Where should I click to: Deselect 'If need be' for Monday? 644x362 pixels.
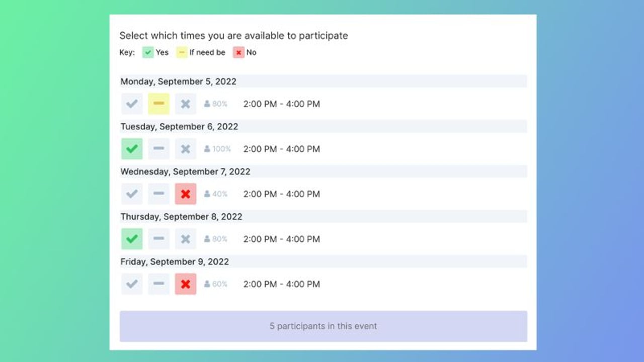tap(158, 104)
